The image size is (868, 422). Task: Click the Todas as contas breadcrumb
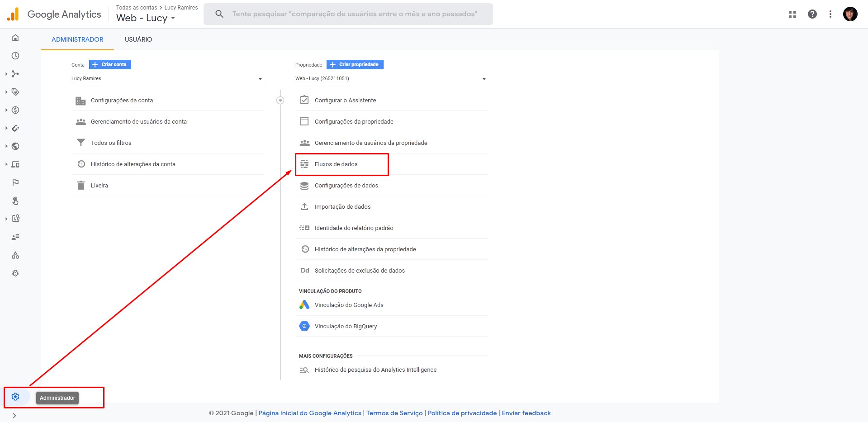[x=137, y=8]
